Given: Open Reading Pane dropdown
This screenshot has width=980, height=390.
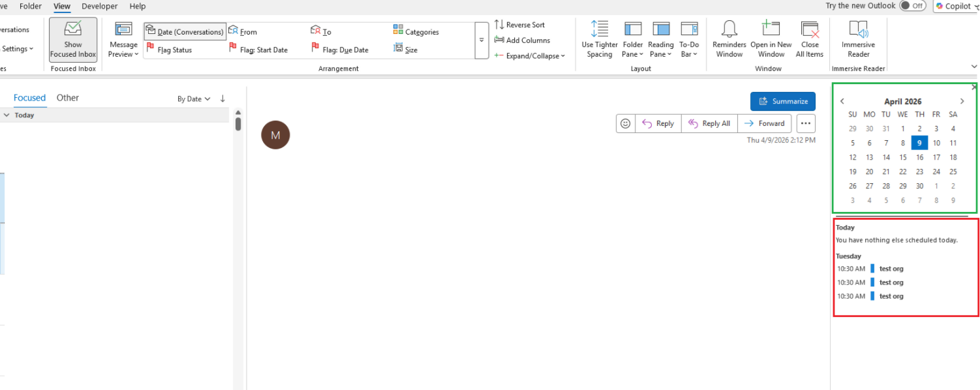Looking at the screenshot, I should (661, 40).
